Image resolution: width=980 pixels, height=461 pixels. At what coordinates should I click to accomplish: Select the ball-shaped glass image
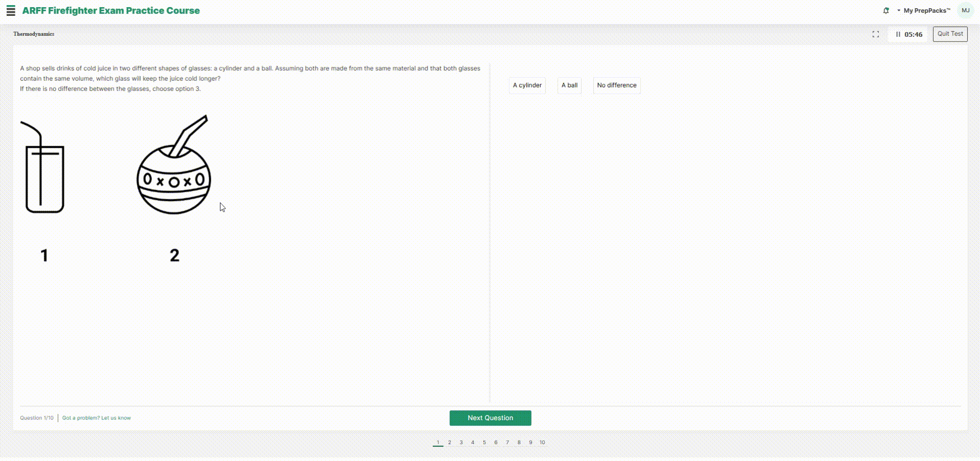[174, 165]
